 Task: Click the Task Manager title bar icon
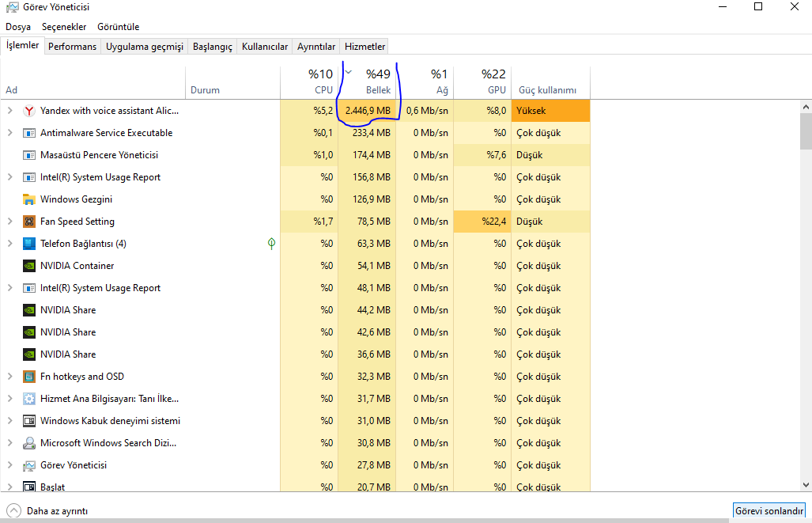tap(12, 7)
